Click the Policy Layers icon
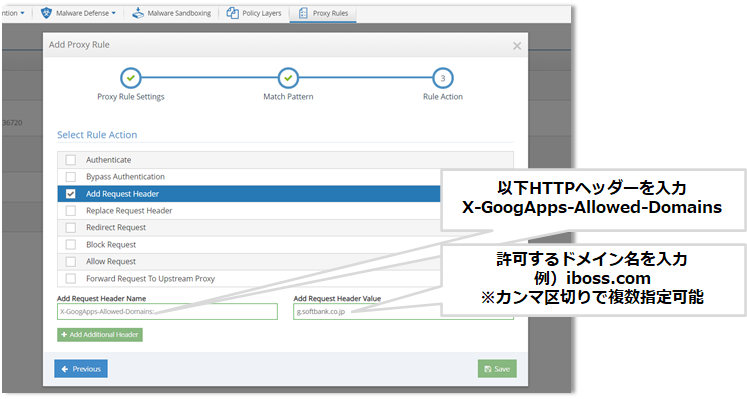747x399 pixels. click(232, 13)
